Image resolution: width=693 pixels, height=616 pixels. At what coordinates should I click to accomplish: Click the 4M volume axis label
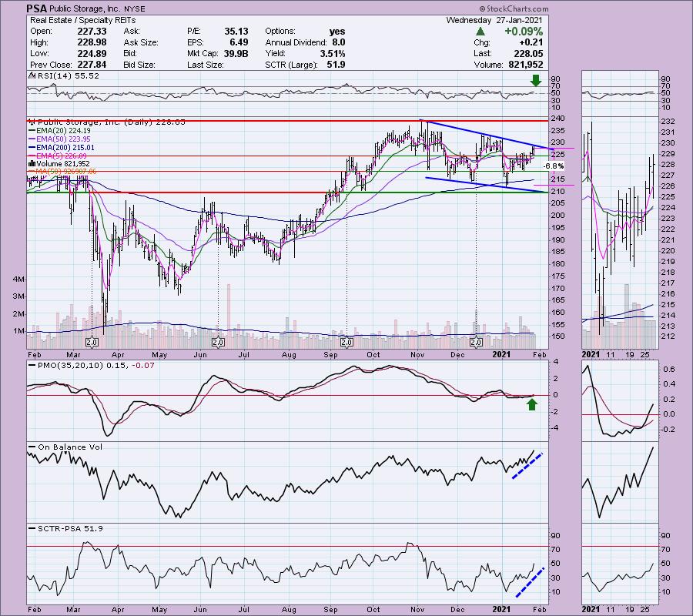[18, 280]
